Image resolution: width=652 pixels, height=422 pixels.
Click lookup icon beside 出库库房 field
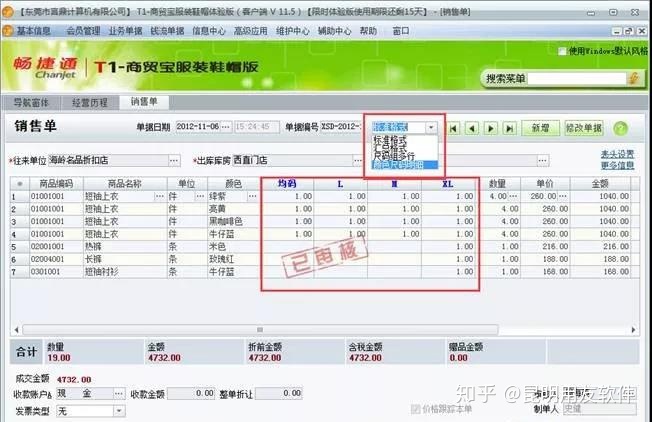pos(543,160)
